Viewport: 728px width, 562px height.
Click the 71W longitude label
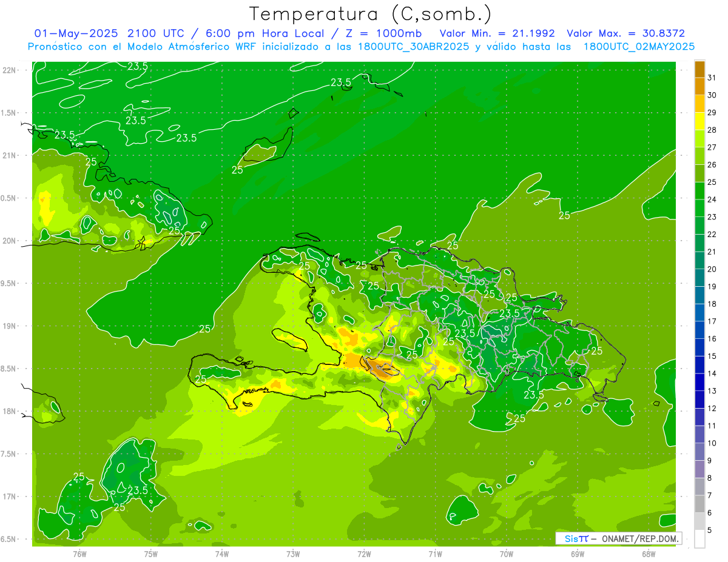(x=435, y=554)
